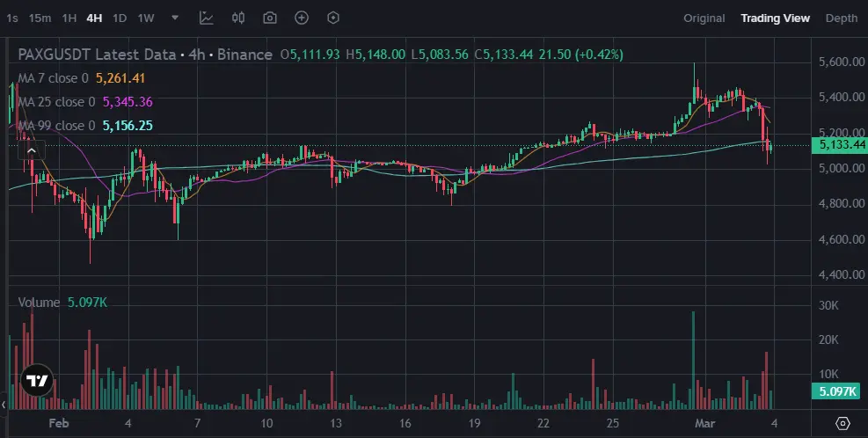868x438 pixels.
Task: Open the technical indicators icon
Action: [x=207, y=18]
